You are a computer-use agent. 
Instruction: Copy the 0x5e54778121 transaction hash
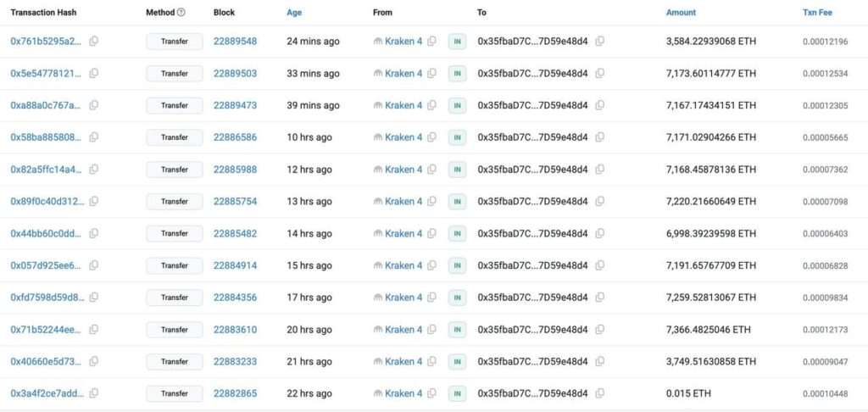click(94, 74)
